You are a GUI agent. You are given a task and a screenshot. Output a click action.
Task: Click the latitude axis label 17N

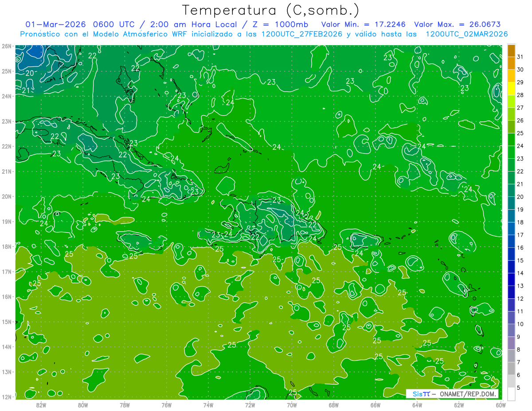[x=7, y=271]
